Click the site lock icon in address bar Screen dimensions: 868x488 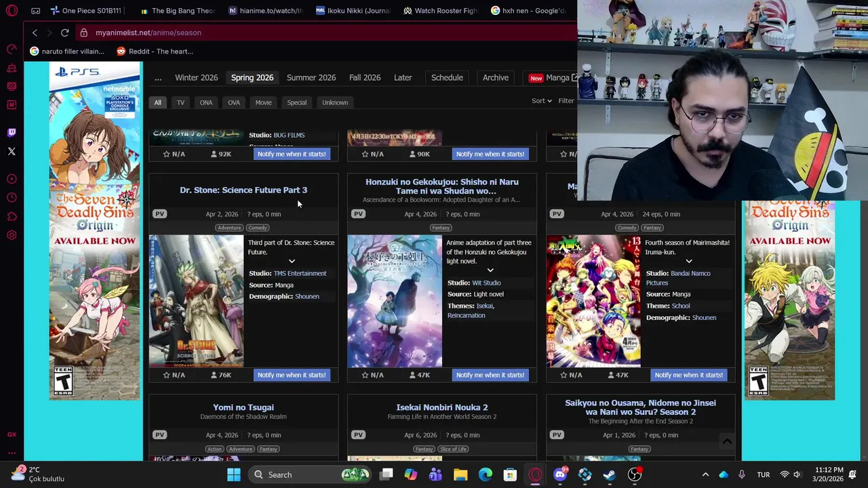tap(83, 33)
